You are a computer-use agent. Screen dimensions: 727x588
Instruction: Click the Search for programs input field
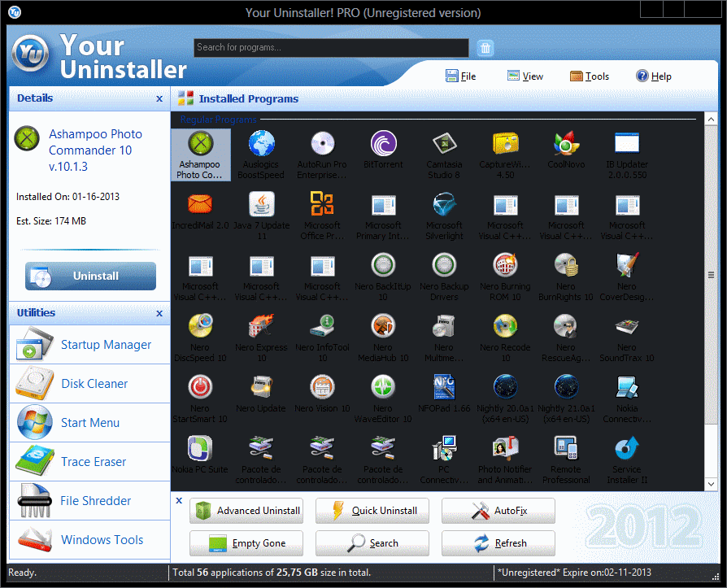[x=331, y=48]
